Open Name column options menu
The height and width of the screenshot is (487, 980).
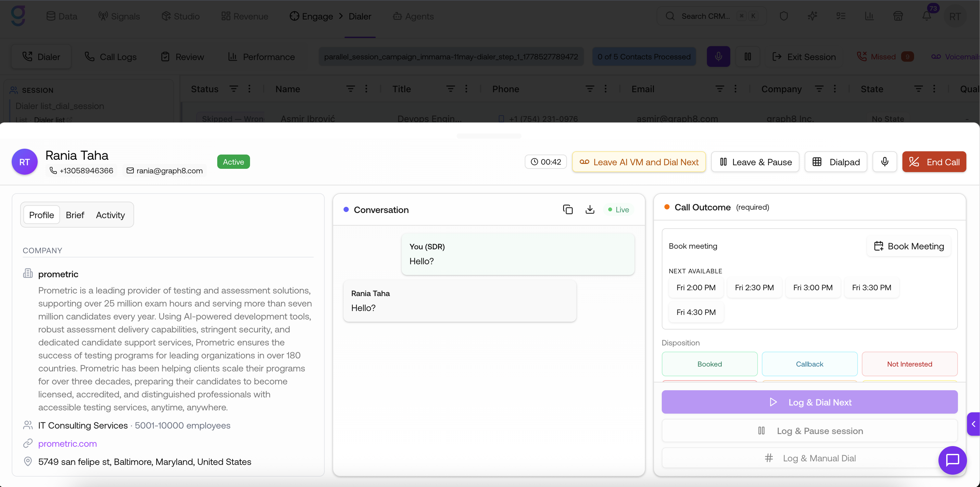[x=366, y=89]
